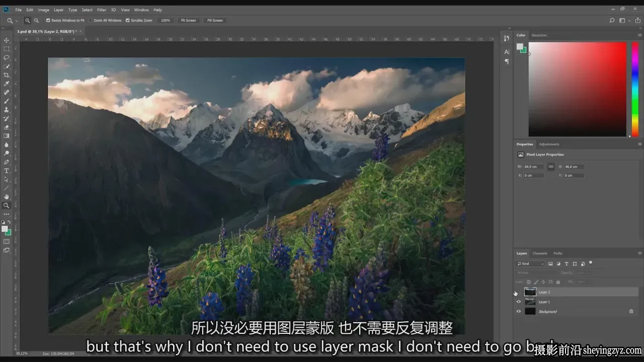Open the Filter menu
Image resolution: width=644 pixels, height=362 pixels.
[x=102, y=10]
